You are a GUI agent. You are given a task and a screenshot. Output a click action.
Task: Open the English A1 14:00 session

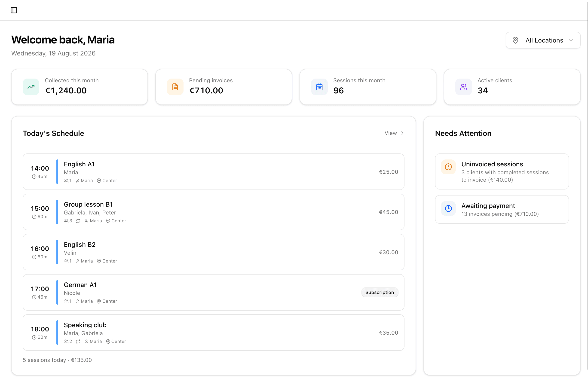[213, 172]
